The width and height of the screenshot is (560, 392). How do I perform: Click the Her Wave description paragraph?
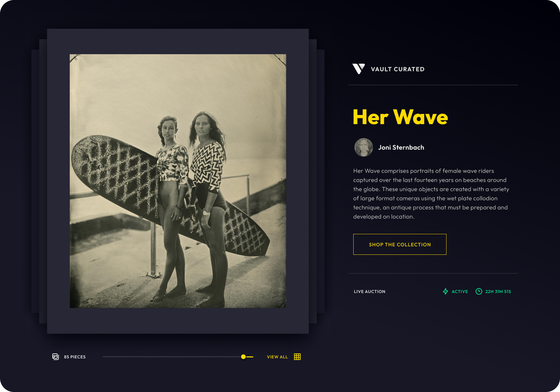(x=431, y=193)
